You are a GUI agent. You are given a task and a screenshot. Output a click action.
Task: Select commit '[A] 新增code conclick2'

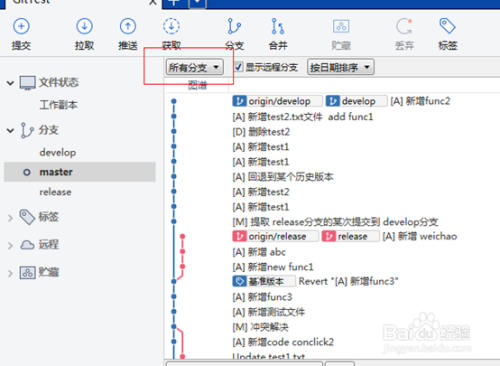pos(283,342)
